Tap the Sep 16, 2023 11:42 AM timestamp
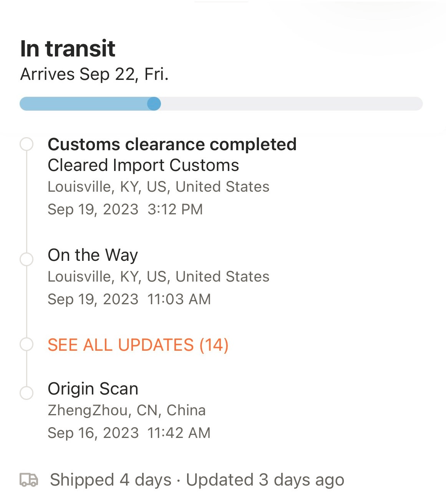The height and width of the screenshot is (504, 446). [x=129, y=433]
